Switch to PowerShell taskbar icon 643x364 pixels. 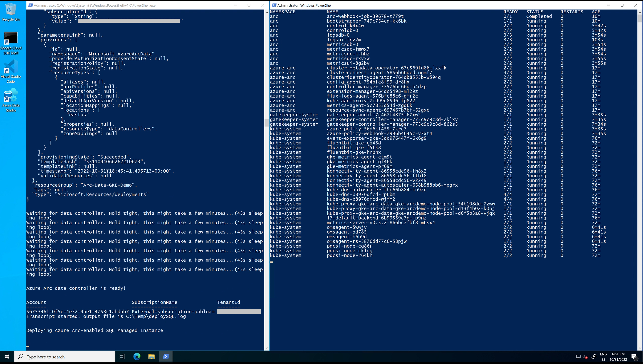coord(166,357)
